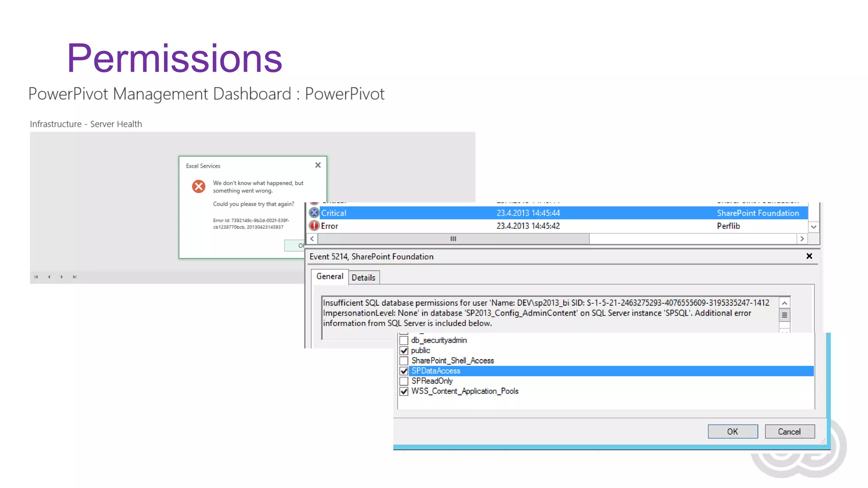Go to last sheet navigation arrow

point(75,277)
